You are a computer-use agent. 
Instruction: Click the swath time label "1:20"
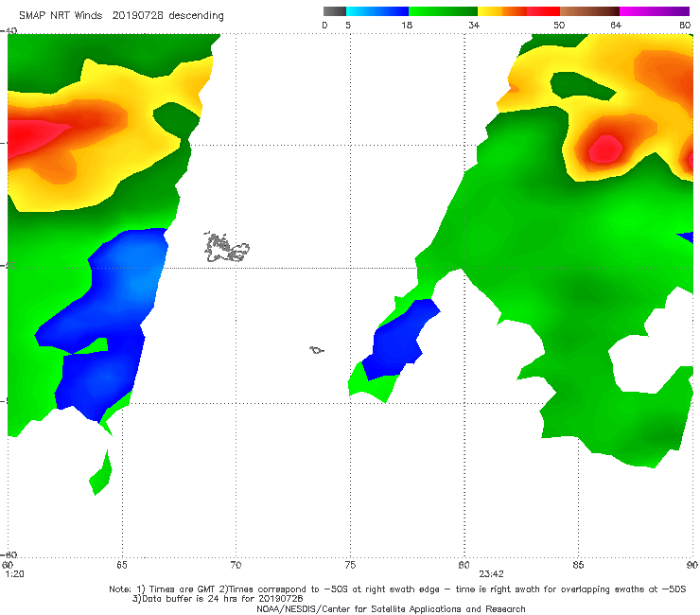[15, 574]
